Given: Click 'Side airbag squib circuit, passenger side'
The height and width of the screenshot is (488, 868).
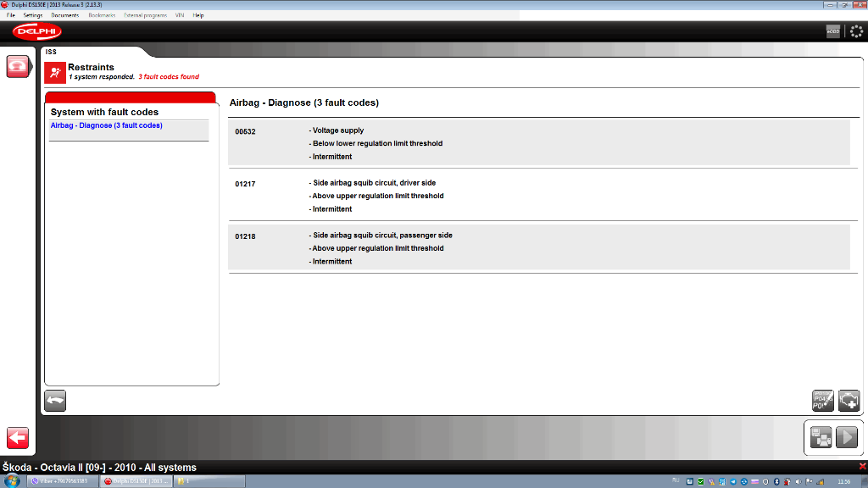Looking at the screenshot, I should 381,236.
